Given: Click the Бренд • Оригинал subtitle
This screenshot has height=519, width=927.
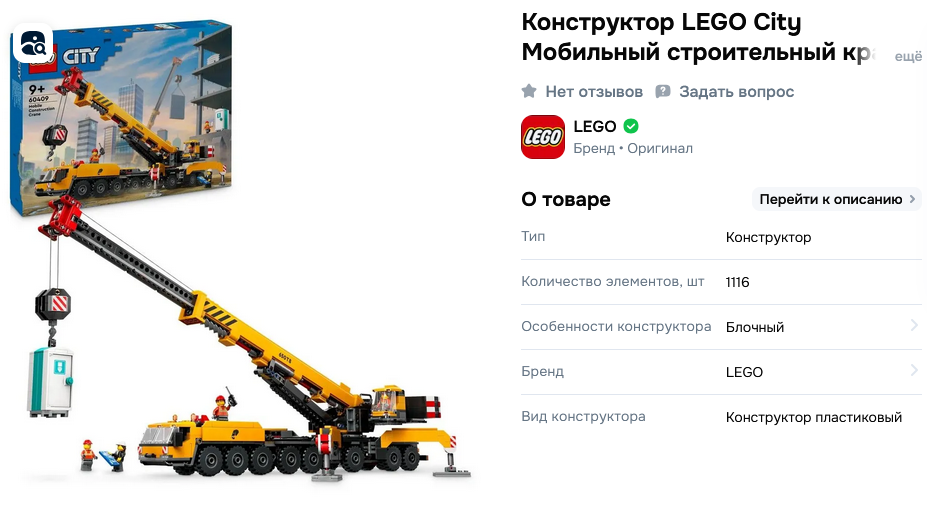Looking at the screenshot, I should point(633,148).
